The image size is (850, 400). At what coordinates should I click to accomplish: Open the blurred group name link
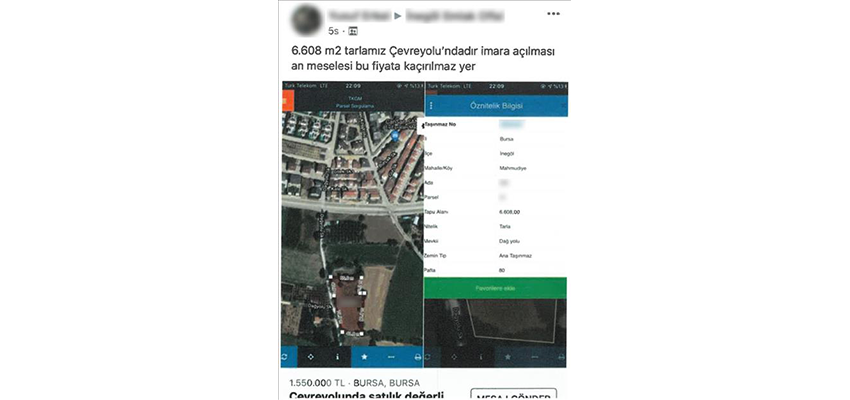pos(454,16)
